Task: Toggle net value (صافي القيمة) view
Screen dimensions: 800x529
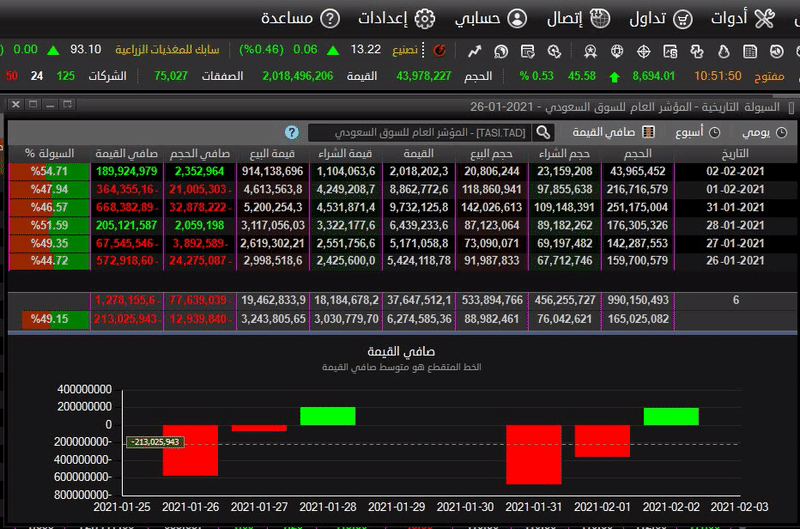Action: pos(614,133)
